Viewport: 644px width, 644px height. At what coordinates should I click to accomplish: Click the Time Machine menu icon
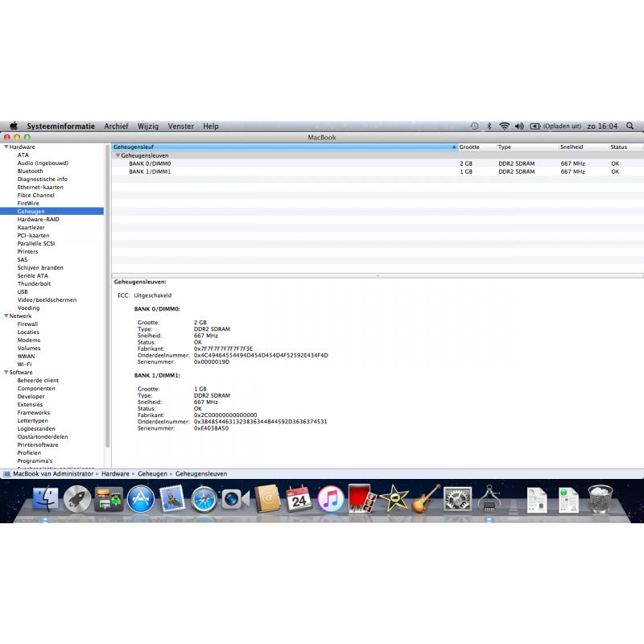(x=474, y=126)
